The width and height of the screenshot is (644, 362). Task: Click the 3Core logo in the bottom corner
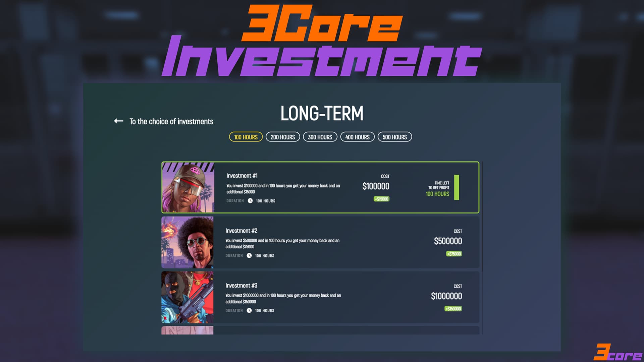click(x=618, y=352)
